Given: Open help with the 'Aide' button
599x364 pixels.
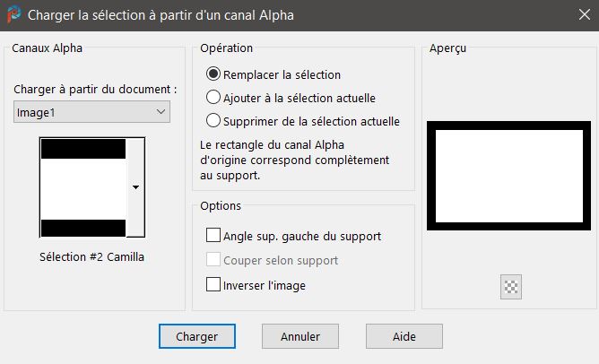Looking at the screenshot, I should pos(404,336).
